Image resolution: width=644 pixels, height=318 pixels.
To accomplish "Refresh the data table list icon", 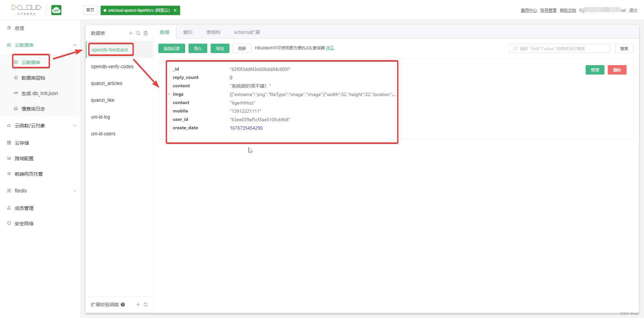I will click(138, 33).
